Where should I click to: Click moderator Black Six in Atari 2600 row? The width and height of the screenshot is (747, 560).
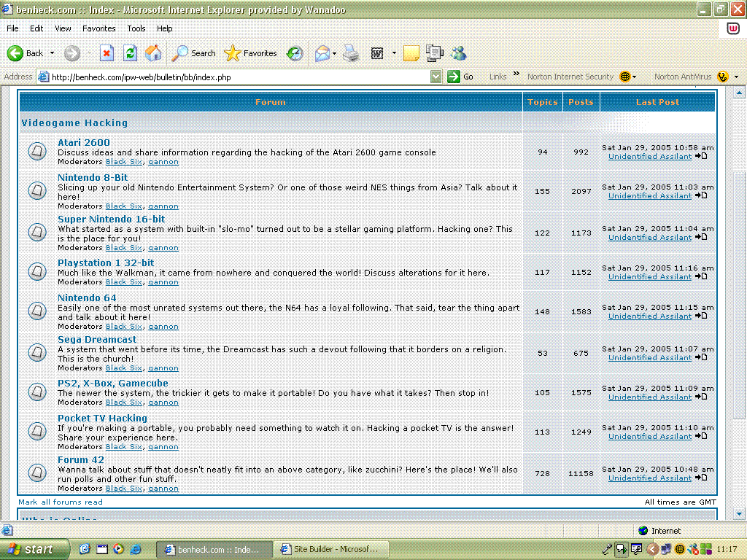(124, 161)
